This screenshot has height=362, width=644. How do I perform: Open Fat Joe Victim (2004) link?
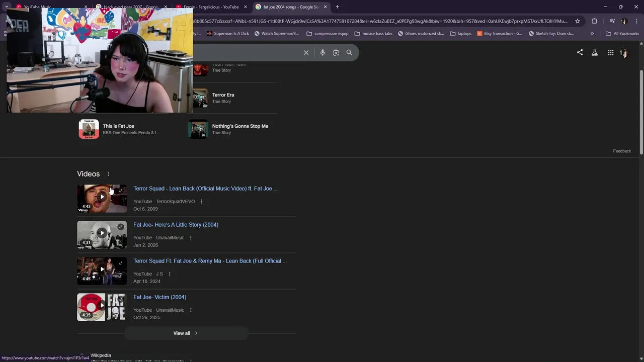(x=159, y=297)
